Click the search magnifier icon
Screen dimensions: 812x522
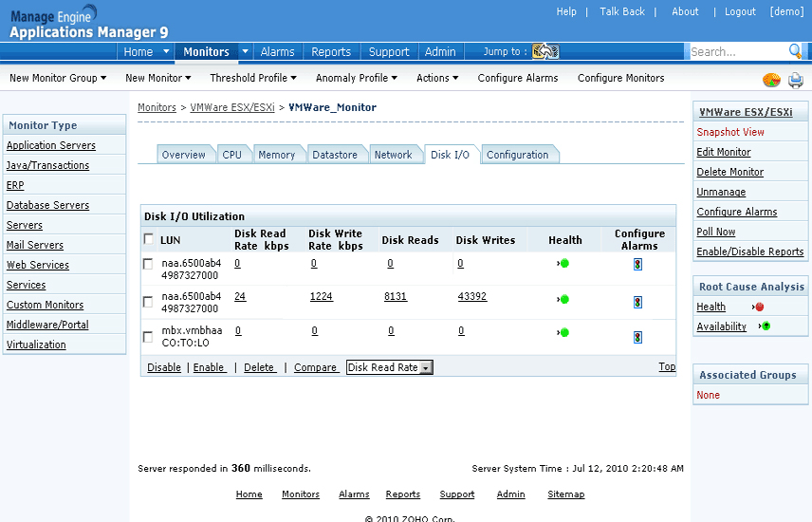(x=795, y=51)
